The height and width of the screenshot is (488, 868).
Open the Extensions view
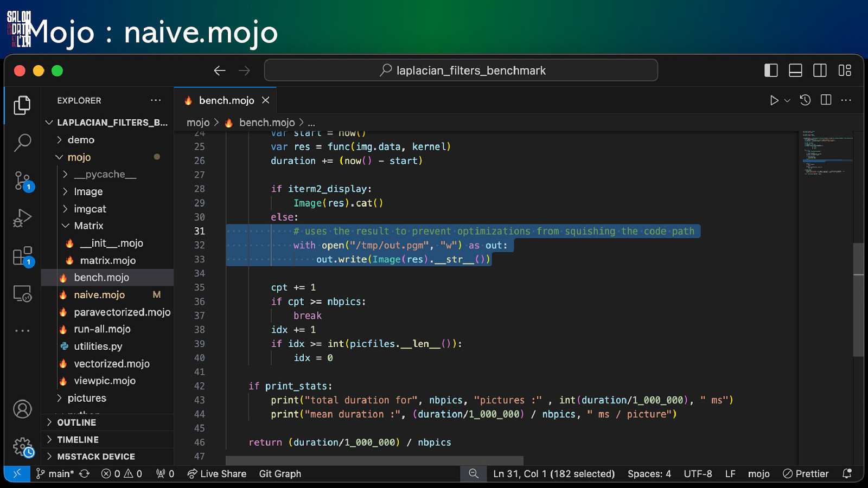tap(23, 256)
